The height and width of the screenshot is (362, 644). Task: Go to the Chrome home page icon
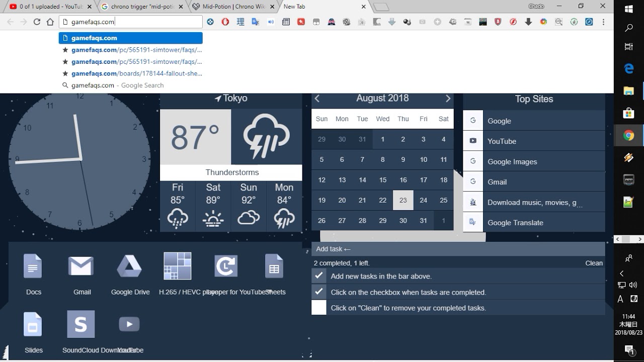50,22
